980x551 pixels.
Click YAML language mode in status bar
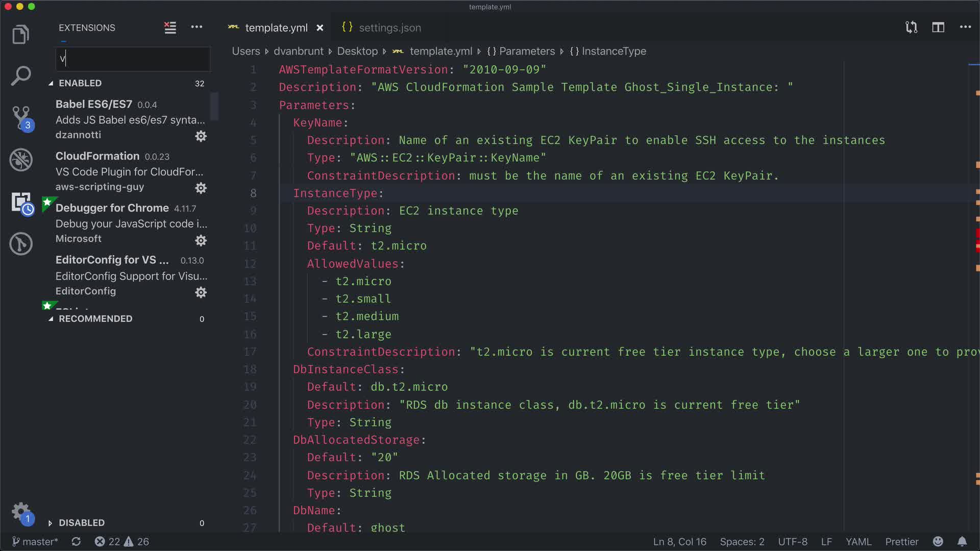[x=858, y=541]
